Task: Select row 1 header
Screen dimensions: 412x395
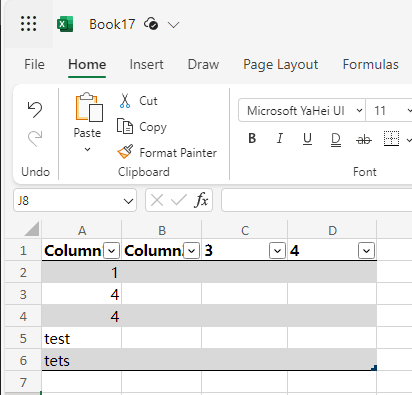Action: pyautogui.click(x=23, y=250)
